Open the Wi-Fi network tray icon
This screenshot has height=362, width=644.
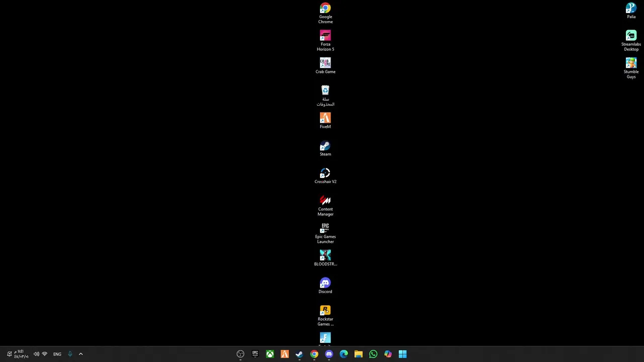tap(45, 354)
